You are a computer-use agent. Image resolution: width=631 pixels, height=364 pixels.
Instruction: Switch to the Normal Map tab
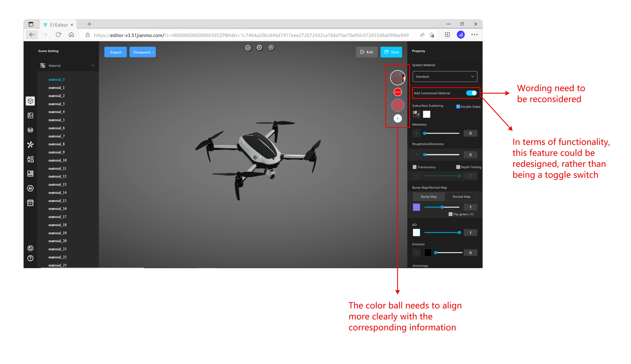click(x=461, y=197)
